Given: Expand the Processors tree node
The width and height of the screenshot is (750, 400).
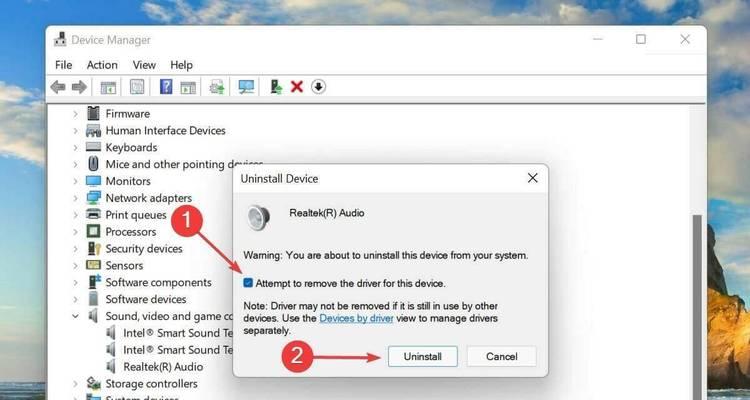Looking at the screenshot, I should click(x=75, y=232).
